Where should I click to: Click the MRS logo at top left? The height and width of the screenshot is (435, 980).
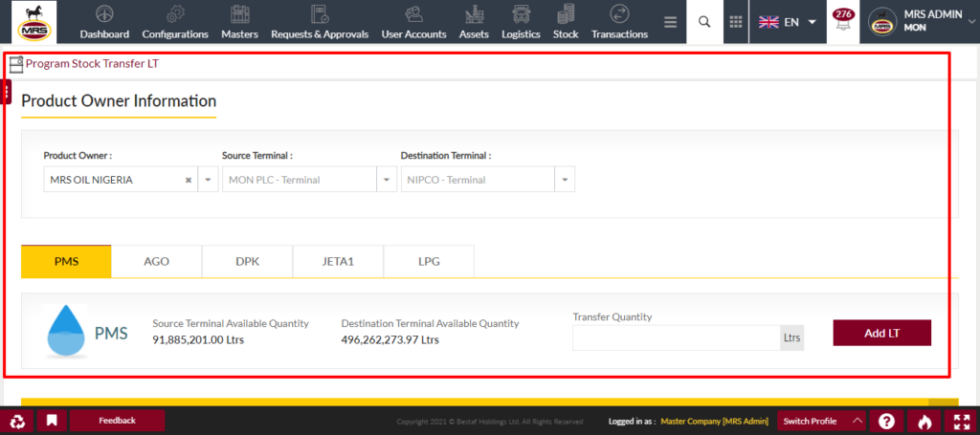tap(34, 22)
